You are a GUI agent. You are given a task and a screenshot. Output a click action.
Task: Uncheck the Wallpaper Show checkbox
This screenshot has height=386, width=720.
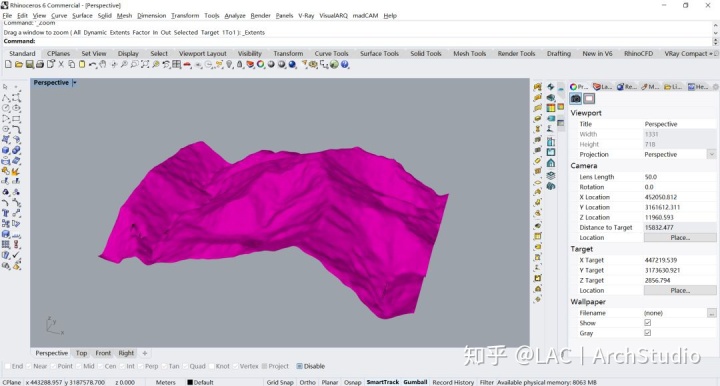pyautogui.click(x=647, y=323)
